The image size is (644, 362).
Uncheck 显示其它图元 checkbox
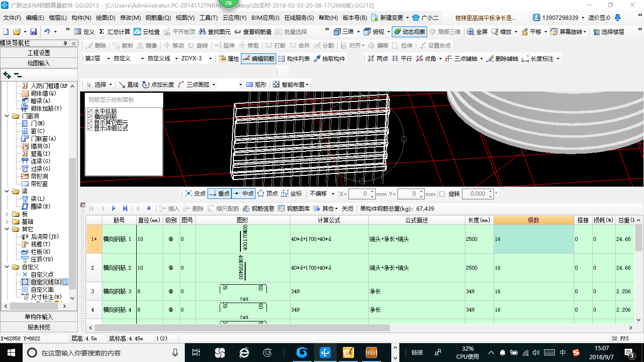(90, 123)
